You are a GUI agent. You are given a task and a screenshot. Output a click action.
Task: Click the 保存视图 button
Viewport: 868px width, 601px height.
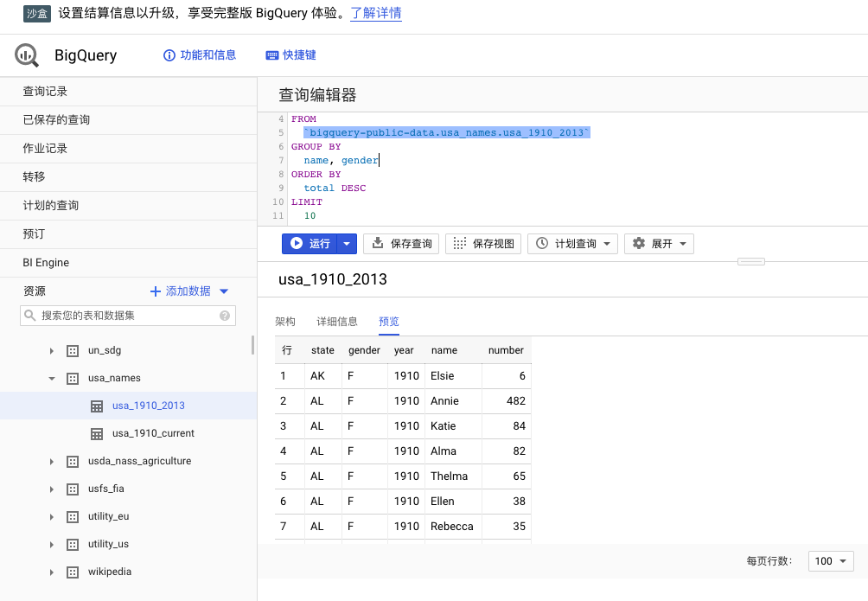[x=483, y=244]
